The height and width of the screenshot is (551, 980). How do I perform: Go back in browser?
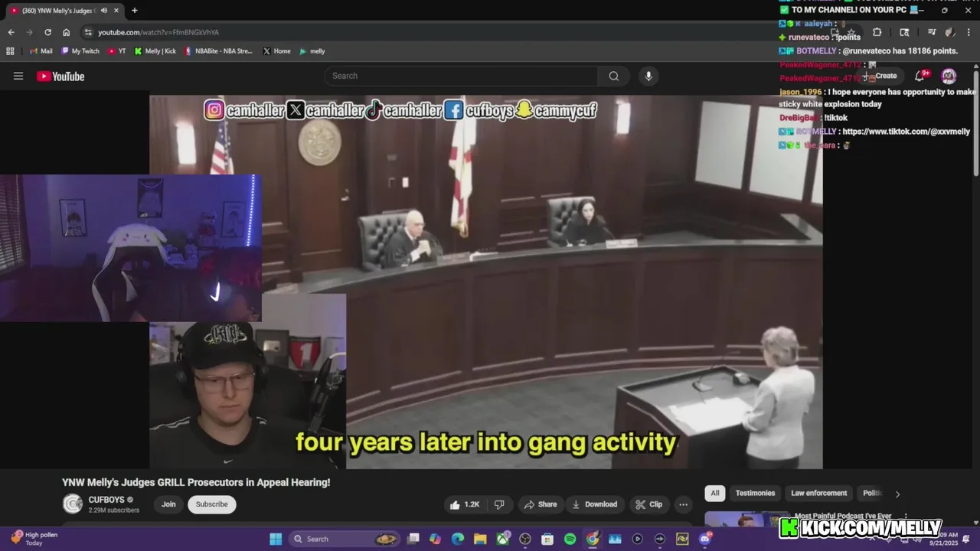click(11, 32)
